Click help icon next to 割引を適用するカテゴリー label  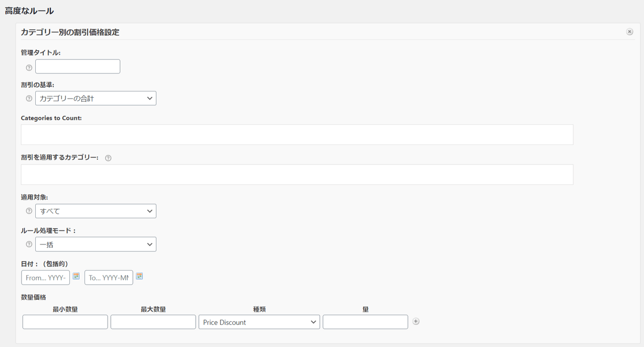pos(108,158)
